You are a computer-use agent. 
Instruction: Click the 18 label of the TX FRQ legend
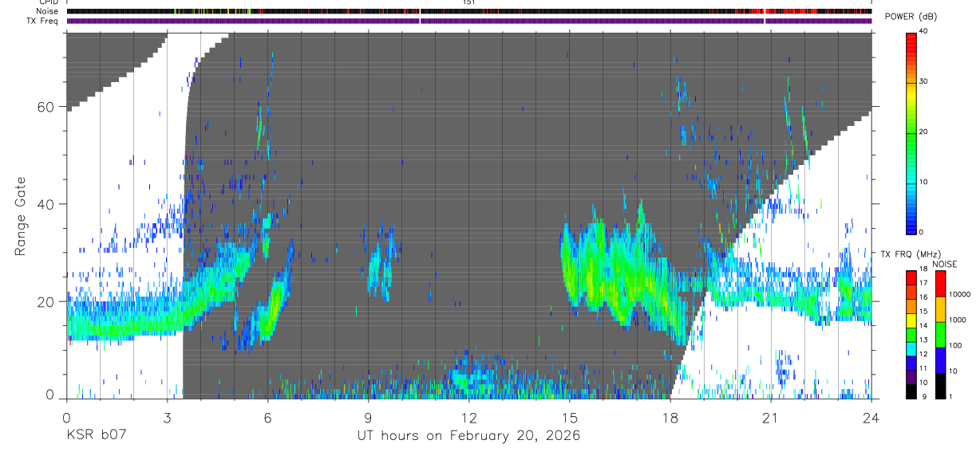coord(924,269)
